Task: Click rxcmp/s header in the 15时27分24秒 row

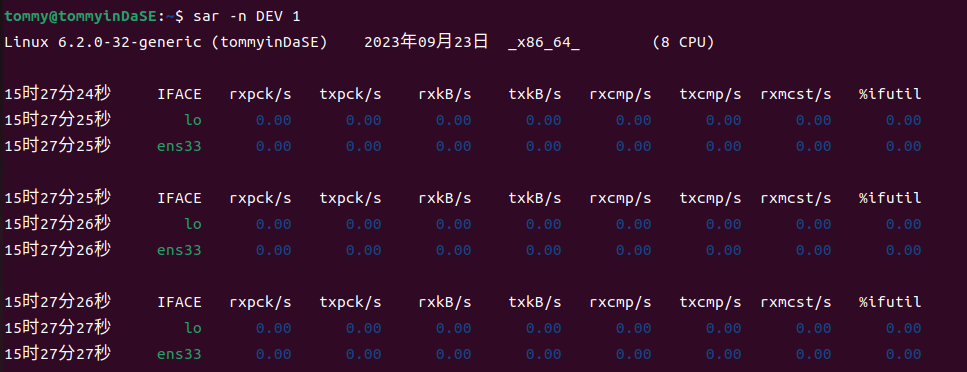Action: point(620,94)
